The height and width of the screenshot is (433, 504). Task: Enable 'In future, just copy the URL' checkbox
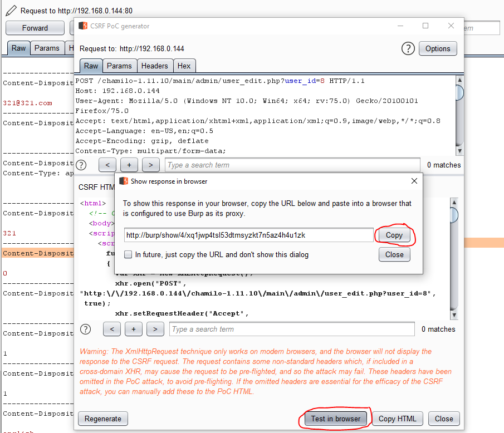[128, 255]
